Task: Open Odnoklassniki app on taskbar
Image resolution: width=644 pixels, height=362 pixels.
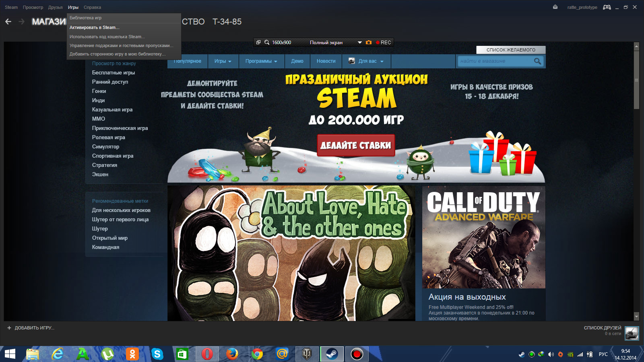Action: click(x=132, y=354)
